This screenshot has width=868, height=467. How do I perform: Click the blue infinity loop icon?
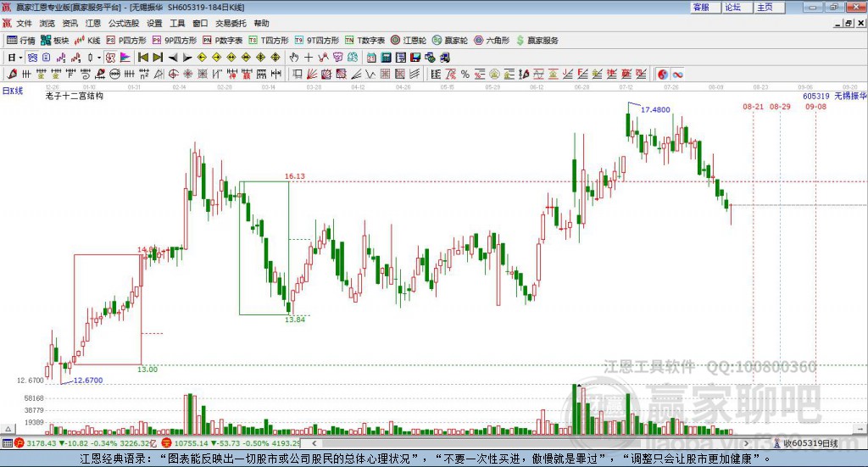[x=677, y=74]
